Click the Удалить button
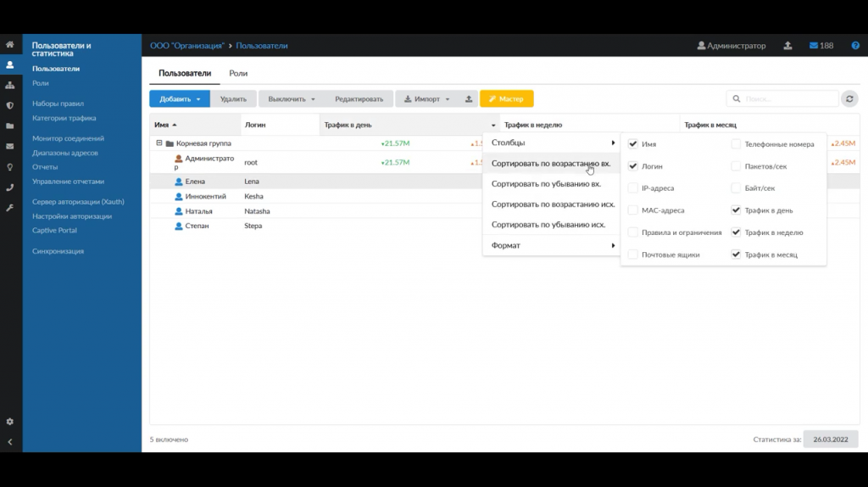The image size is (868, 487). pos(233,98)
